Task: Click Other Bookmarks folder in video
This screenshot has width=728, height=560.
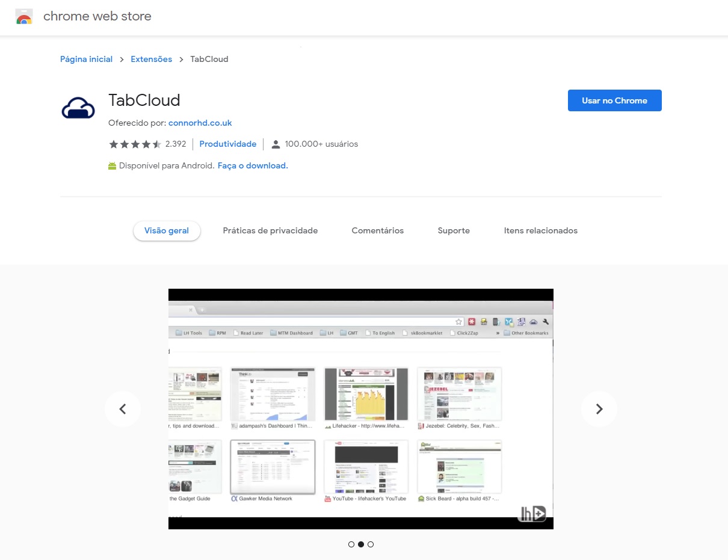Action: pyautogui.click(x=526, y=333)
